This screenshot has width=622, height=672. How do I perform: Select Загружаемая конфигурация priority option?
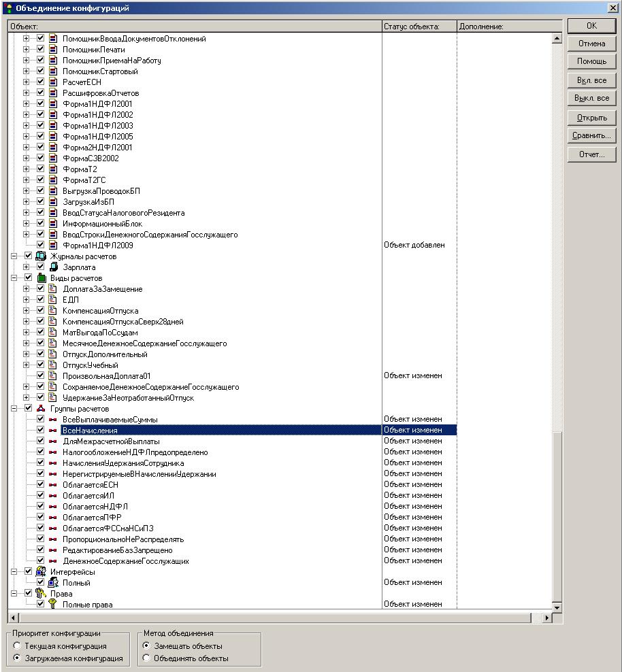coord(17,658)
